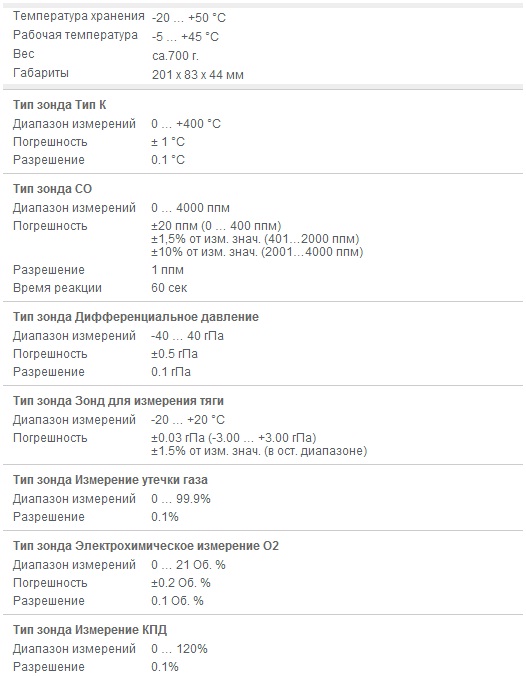Select the pressure range -40 … 40 гПа

pyautogui.click(x=187, y=335)
